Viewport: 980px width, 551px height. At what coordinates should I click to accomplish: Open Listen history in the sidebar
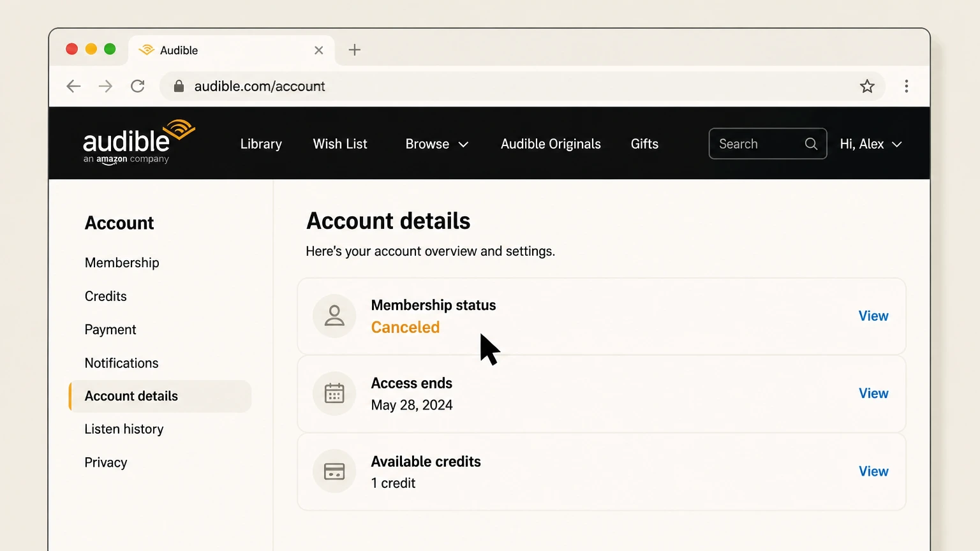tap(124, 429)
